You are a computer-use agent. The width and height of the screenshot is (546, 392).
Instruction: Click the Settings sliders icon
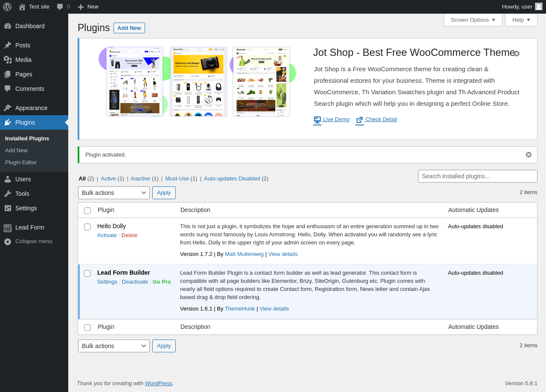coord(8,208)
